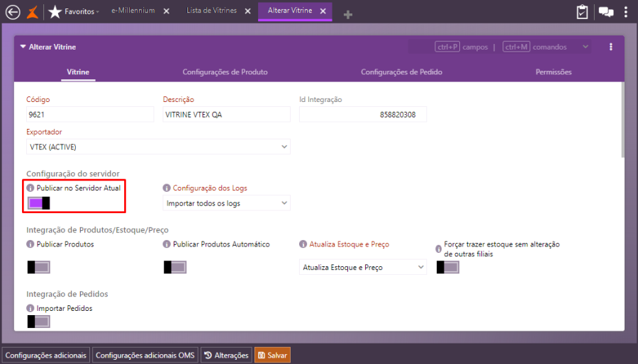Enable the Importar Pedidos switch
This screenshot has width=638, height=364.
[x=39, y=322]
